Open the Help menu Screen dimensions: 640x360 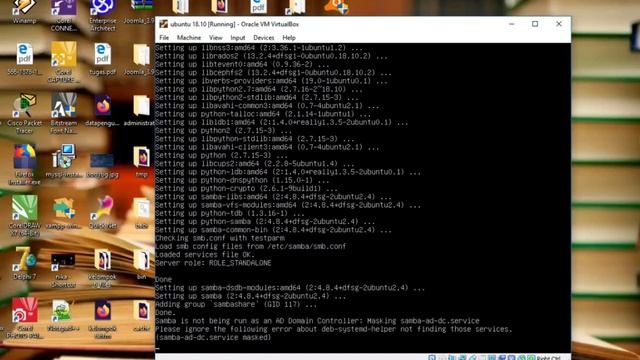coord(289,38)
